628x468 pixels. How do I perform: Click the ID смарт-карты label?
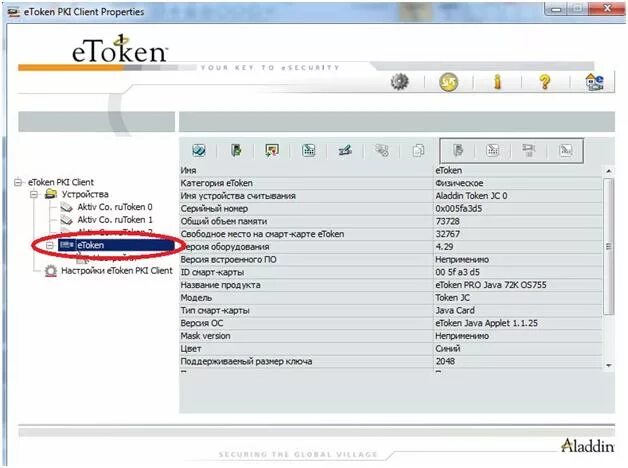point(212,273)
